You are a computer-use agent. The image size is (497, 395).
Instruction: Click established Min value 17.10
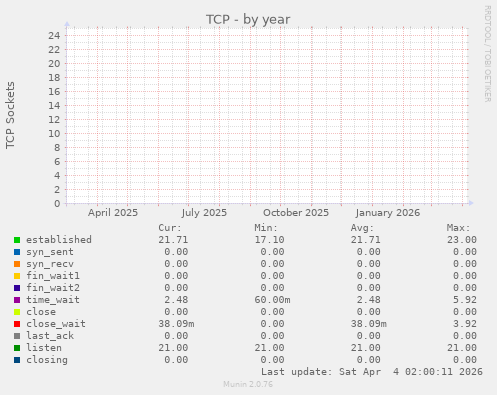click(269, 240)
